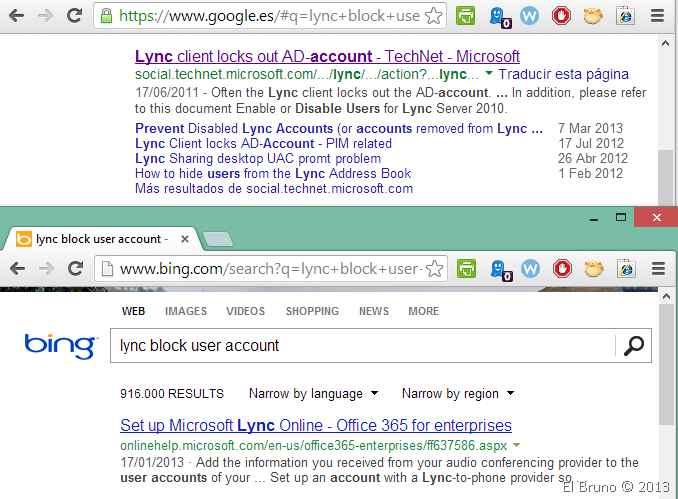678x499 pixels.
Task: Expand the Narrow by region dropdown
Action: click(457, 393)
